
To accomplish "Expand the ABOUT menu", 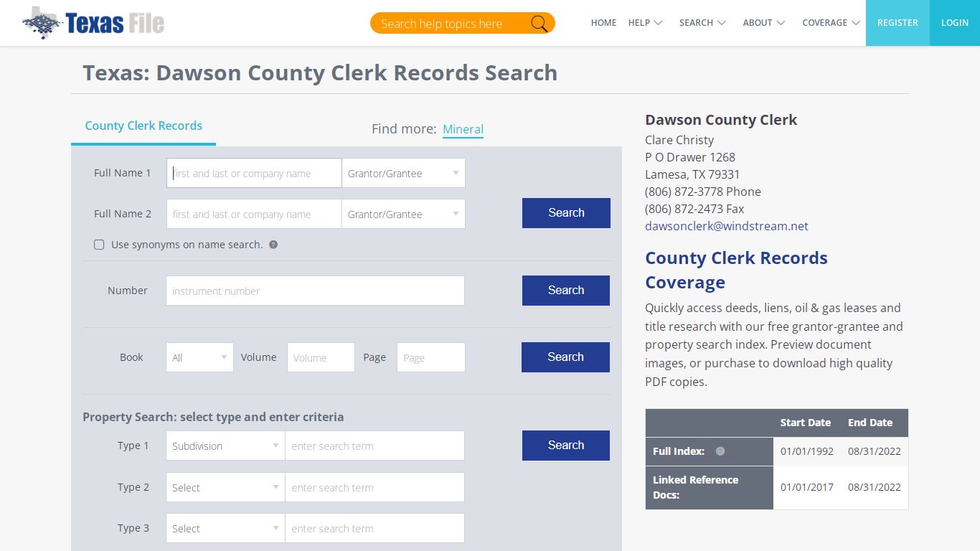I will coord(763,23).
